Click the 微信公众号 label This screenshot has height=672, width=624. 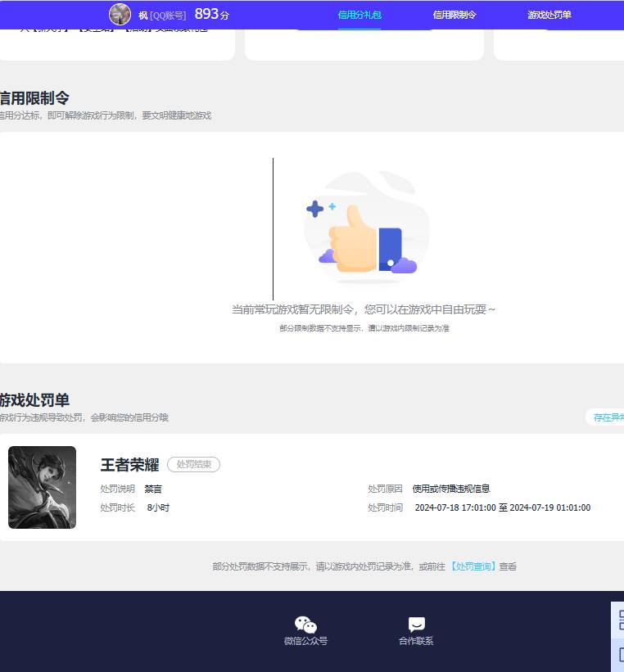[305, 641]
